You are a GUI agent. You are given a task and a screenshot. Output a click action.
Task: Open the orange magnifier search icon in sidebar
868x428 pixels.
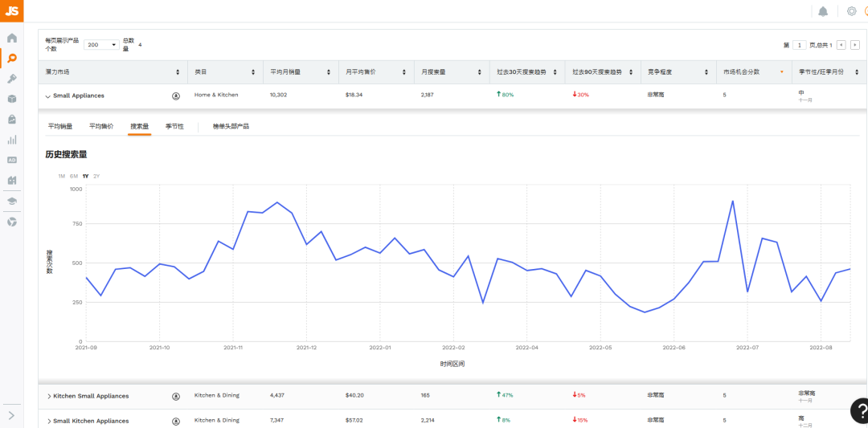pyautogui.click(x=11, y=58)
